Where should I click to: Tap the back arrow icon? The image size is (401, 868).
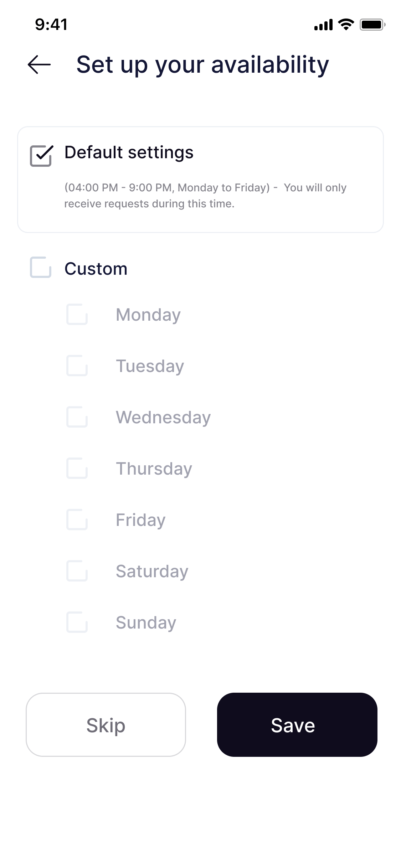39,64
